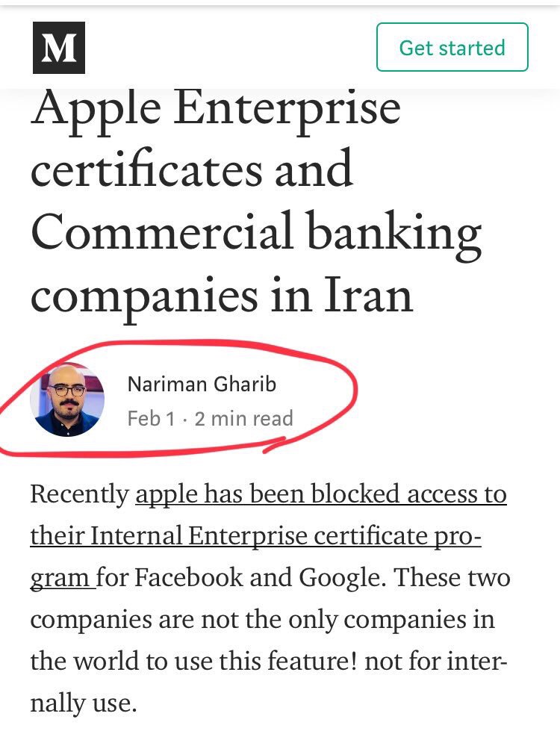Click the word 'Recently' in the paragraph
560x734 pixels.
click(x=79, y=494)
